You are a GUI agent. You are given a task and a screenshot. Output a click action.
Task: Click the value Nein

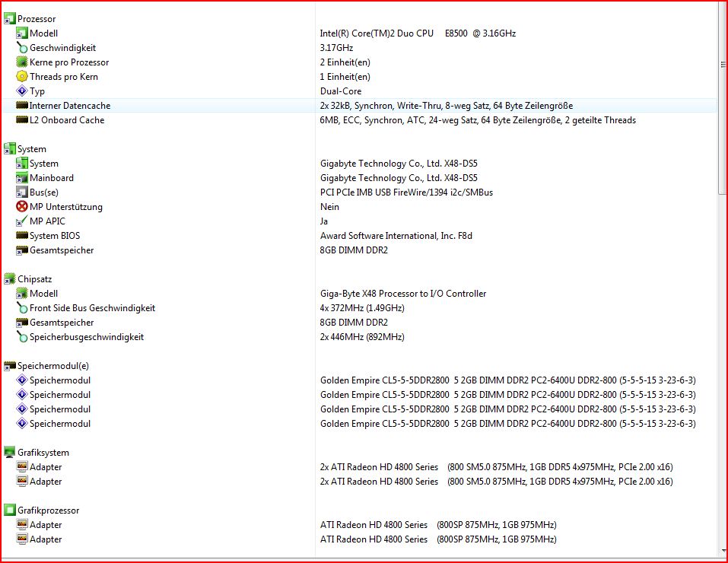[x=329, y=207]
